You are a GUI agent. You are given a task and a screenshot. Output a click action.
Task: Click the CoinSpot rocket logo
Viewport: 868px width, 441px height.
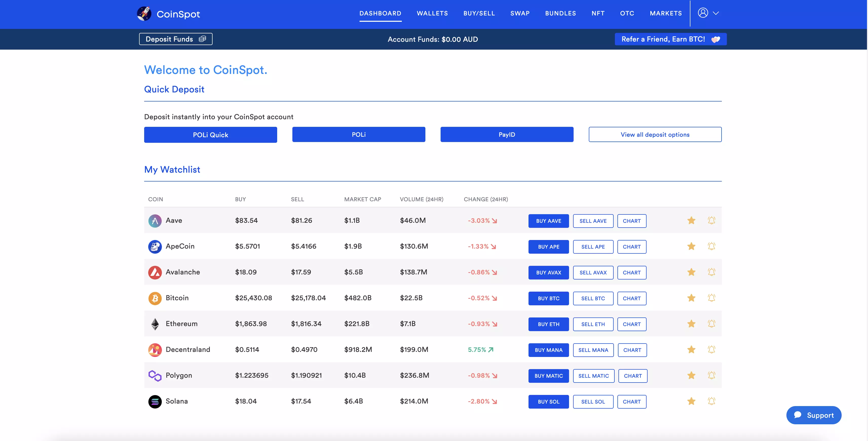click(144, 13)
